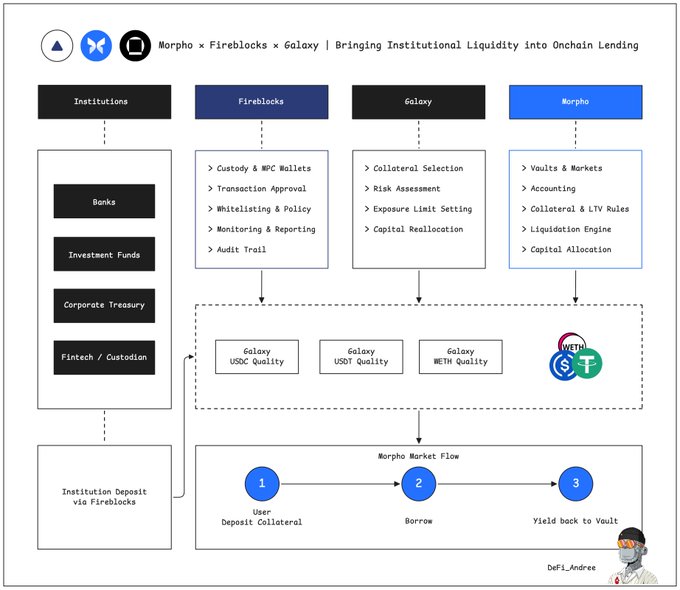Screen dimensions: 680x590
Task: Click the 'Morpho Market Flow' heading
Action: point(418,456)
